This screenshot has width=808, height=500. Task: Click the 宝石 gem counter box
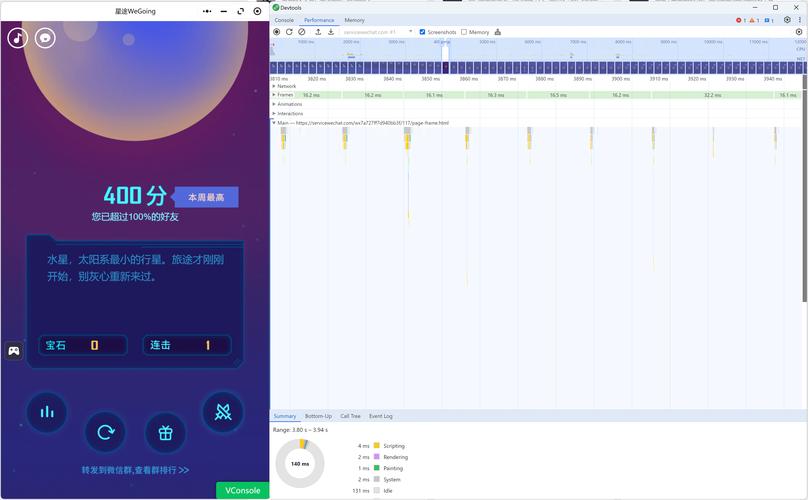tap(83, 345)
